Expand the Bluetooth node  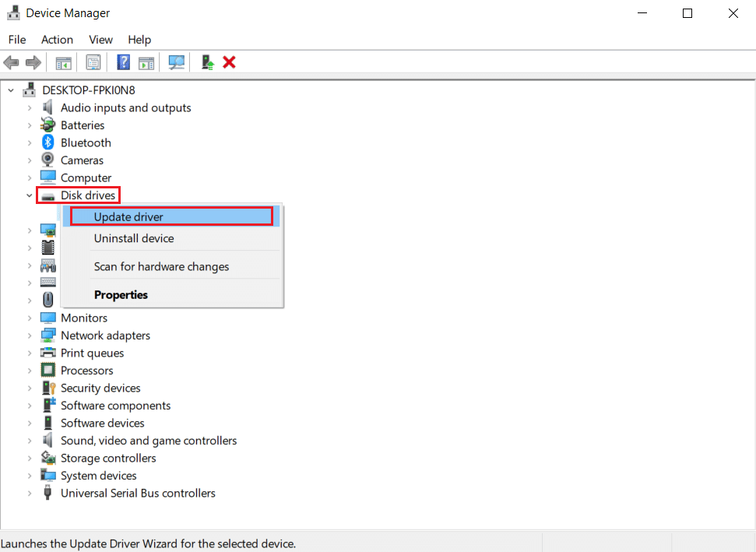tap(30, 142)
